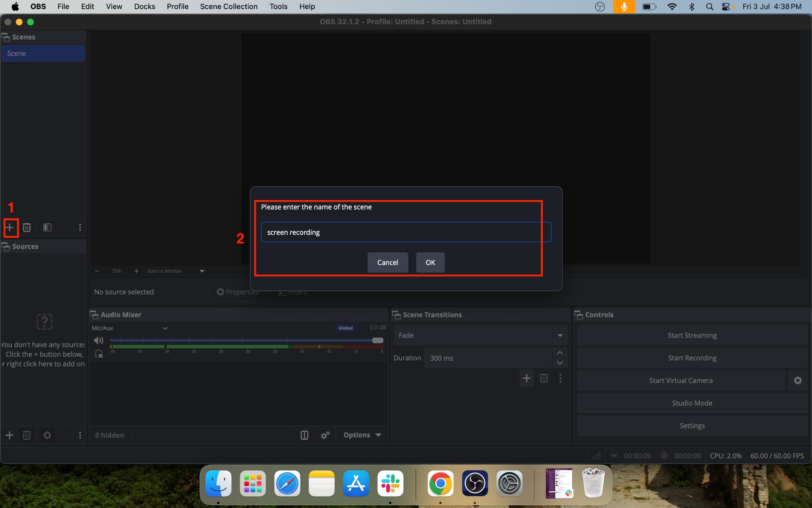Image resolution: width=812 pixels, height=508 pixels.
Task: Open Notes from the Dock
Action: click(x=322, y=483)
